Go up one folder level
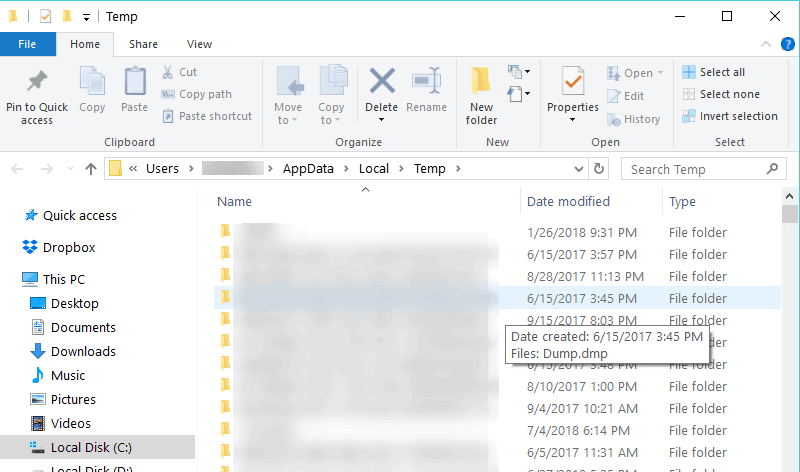 (91, 169)
